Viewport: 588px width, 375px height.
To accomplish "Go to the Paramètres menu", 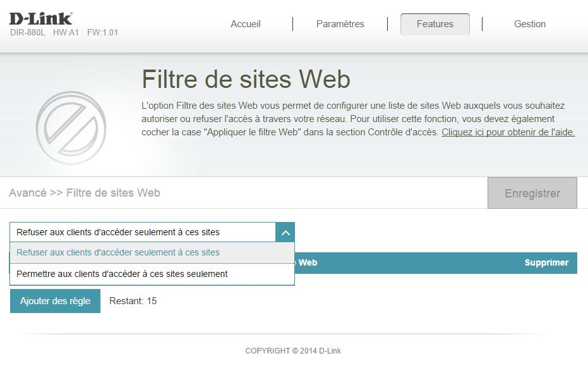I will (340, 24).
